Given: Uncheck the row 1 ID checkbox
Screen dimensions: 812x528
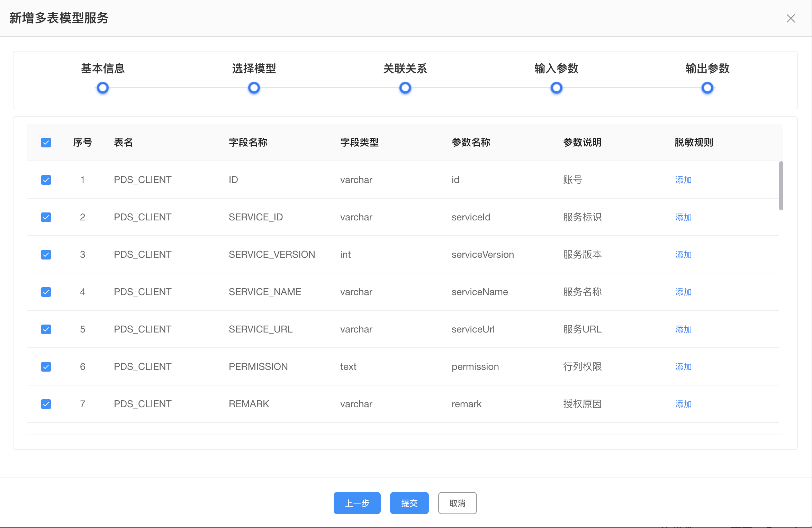Looking at the screenshot, I should tap(46, 180).
